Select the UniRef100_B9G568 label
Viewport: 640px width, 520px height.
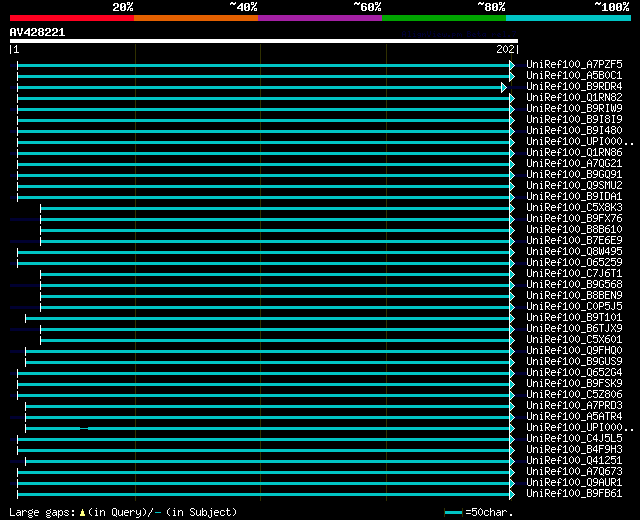coord(574,285)
